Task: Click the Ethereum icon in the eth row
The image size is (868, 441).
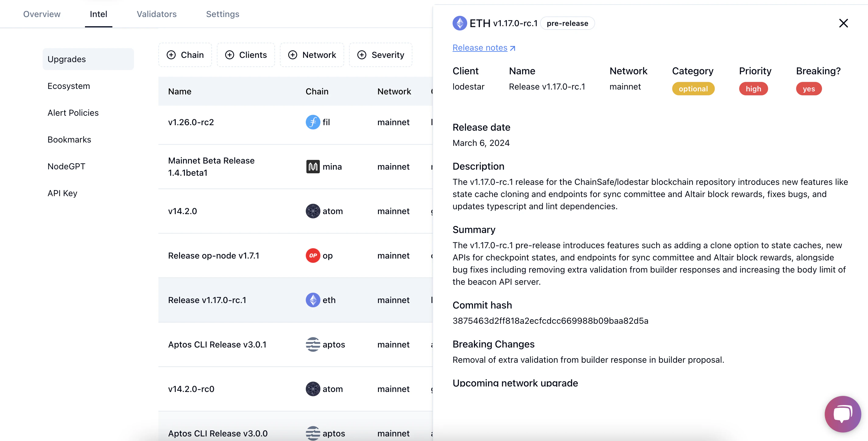Action: pos(313,300)
